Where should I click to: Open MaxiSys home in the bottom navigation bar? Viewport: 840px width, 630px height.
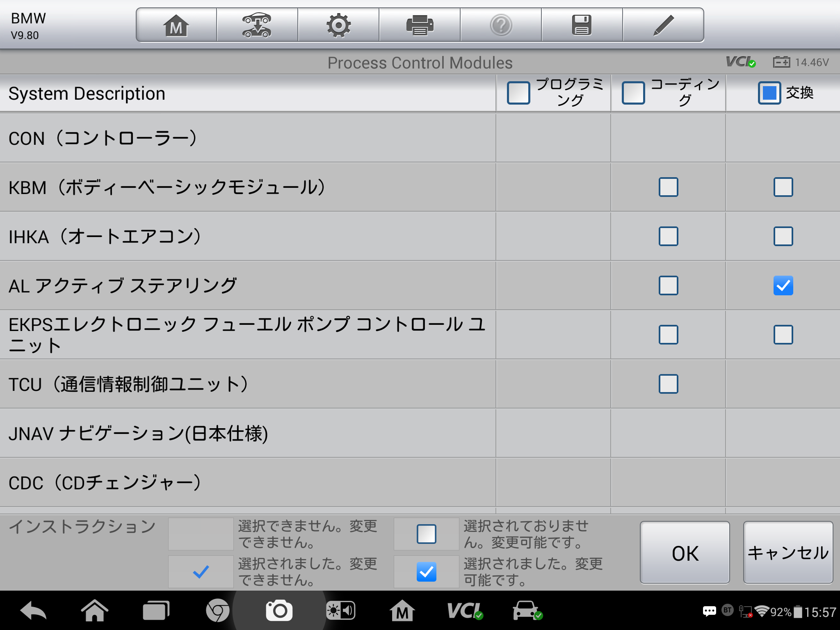pyautogui.click(x=402, y=611)
